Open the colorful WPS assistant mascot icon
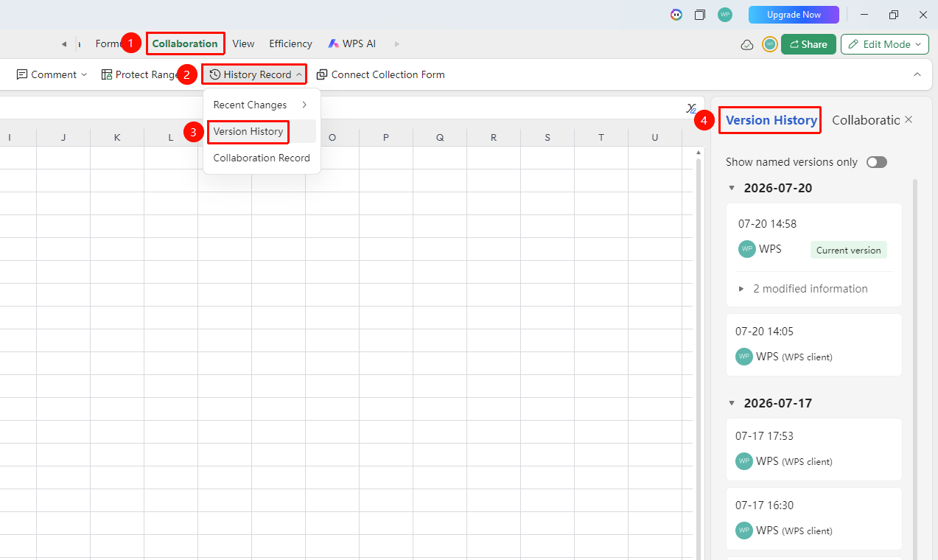Screen dimensions: 938x560 (x=676, y=15)
